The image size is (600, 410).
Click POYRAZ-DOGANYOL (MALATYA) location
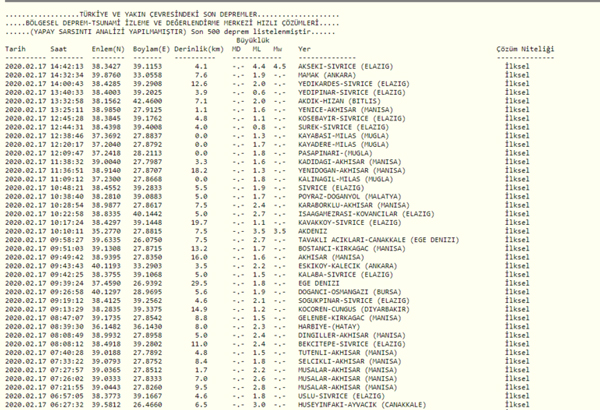coord(350,197)
